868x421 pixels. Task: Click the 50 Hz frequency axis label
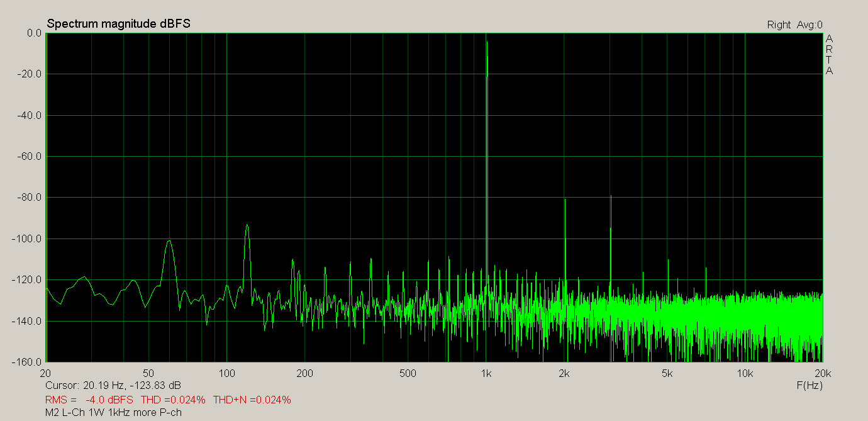(x=148, y=373)
